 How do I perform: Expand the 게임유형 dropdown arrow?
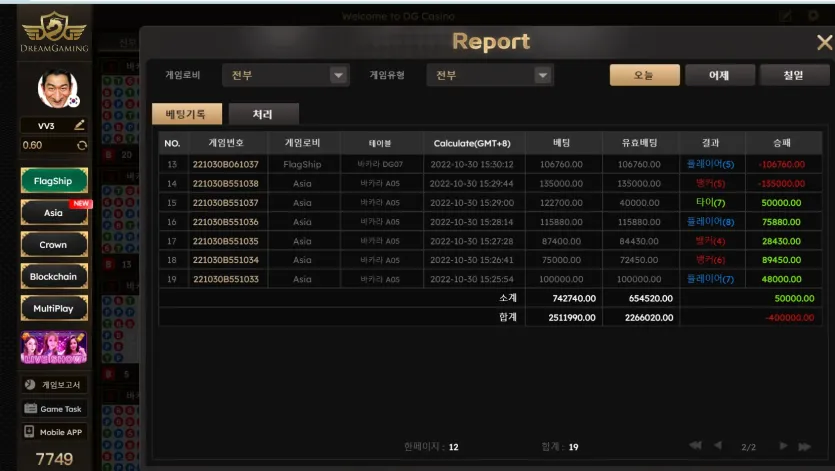(543, 75)
